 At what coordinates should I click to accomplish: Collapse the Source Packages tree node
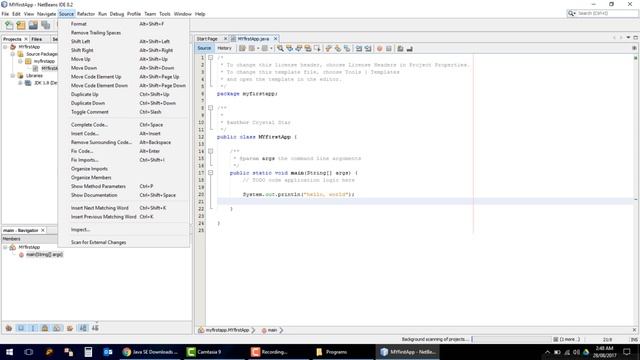pos(13,54)
